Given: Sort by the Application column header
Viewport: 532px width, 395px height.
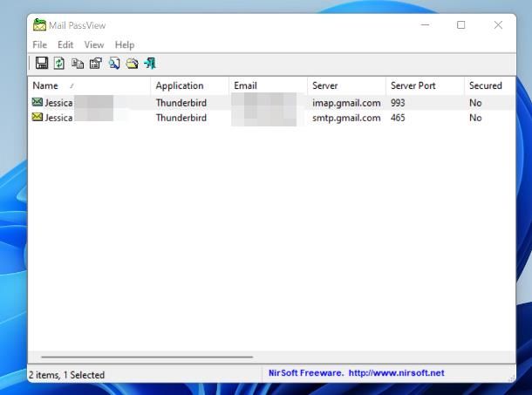Looking at the screenshot, I should pos(189,85).
